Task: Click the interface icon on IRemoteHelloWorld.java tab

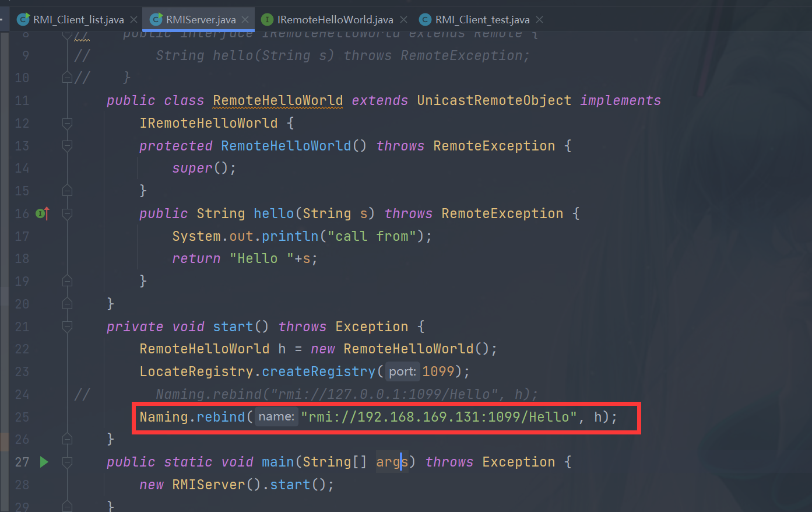Action: point(268,20)
